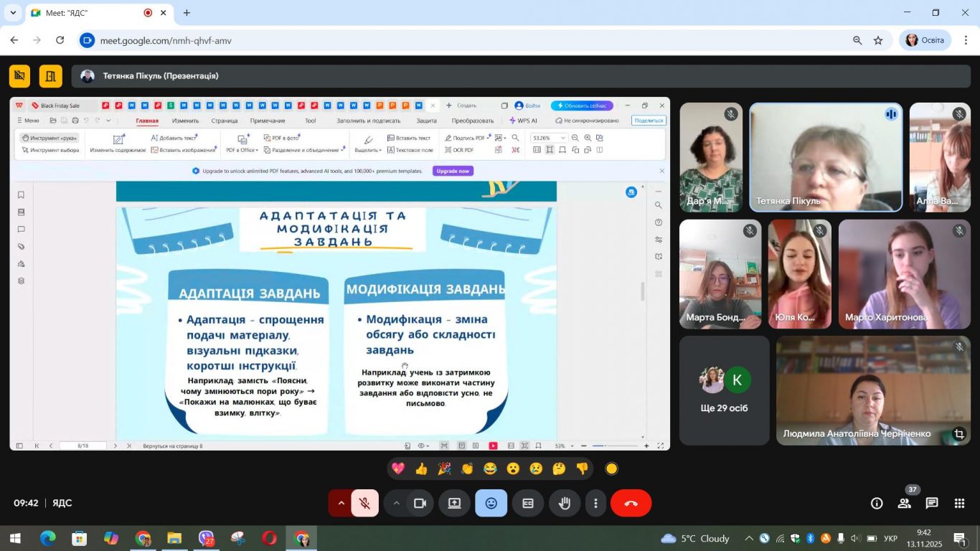The image size is (980, 551).
Task: Turn on captions in Meet toolbar
Action: pyautogui.click(x=527, y=504)
